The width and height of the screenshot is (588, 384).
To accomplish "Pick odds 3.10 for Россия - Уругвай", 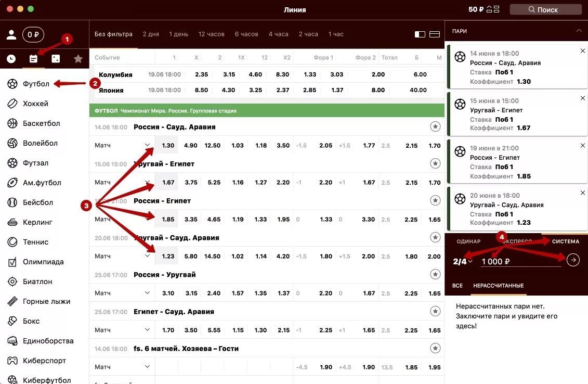I will (168, 293).
